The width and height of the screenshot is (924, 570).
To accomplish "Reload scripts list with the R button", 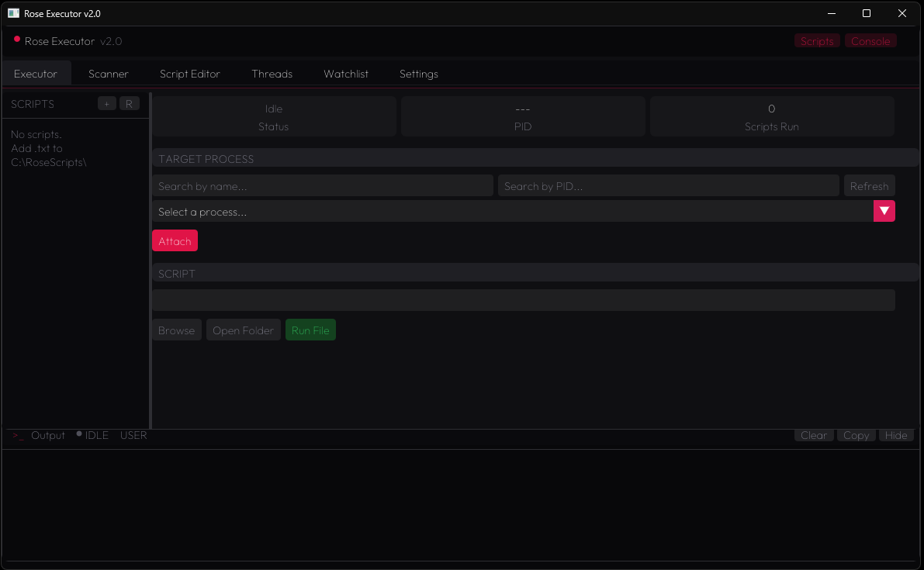I will point(129,104).
